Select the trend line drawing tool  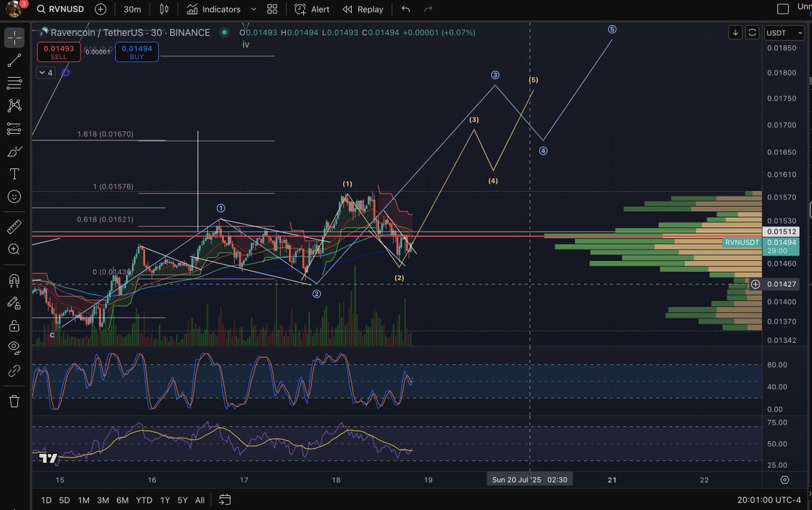14,61
